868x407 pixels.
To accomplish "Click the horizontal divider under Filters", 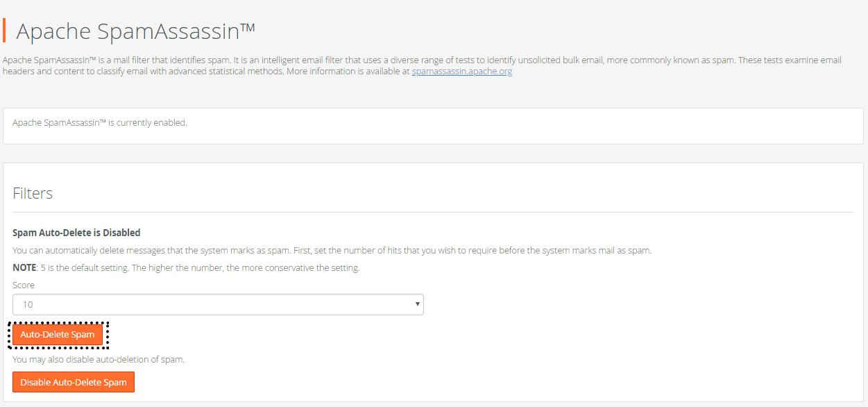I will [x=433, y=212].
